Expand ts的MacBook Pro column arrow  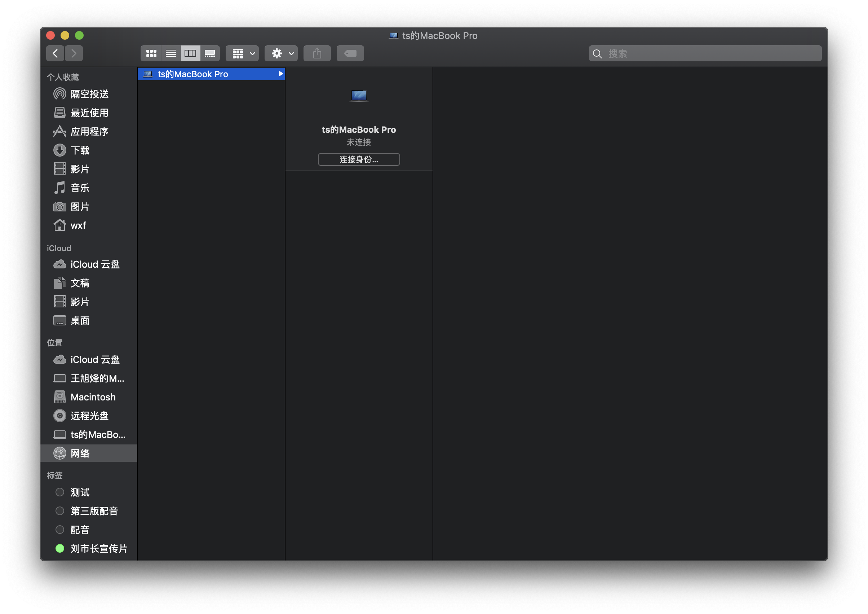coord(280,74)
